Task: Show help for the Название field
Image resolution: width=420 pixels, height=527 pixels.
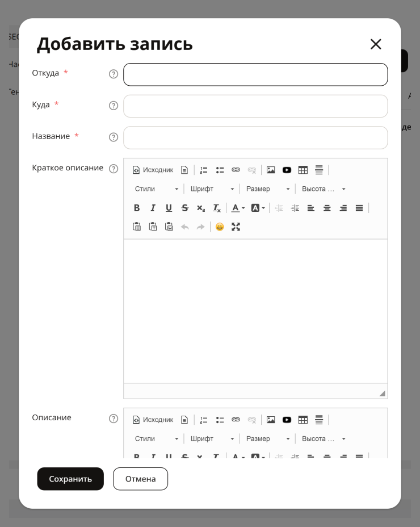Action: pyautogui.click(x=114, y=137)
